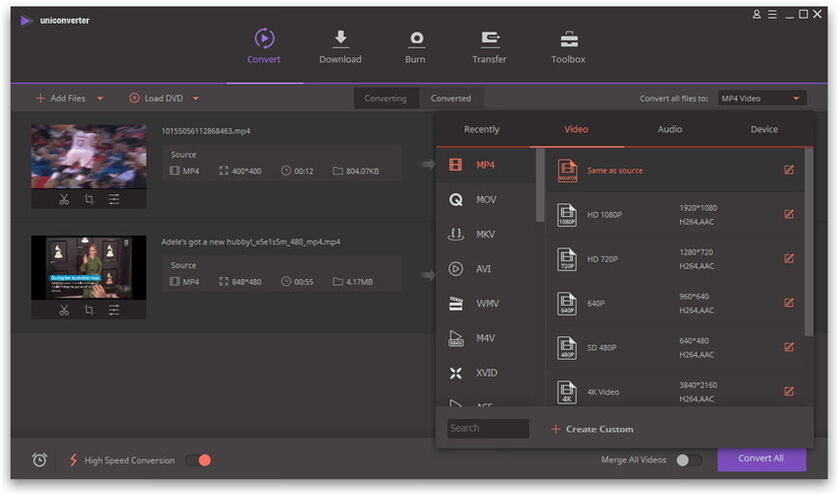Click Create Custom preset button
This screenshot has width=838, height=495.
click(592, 429)
